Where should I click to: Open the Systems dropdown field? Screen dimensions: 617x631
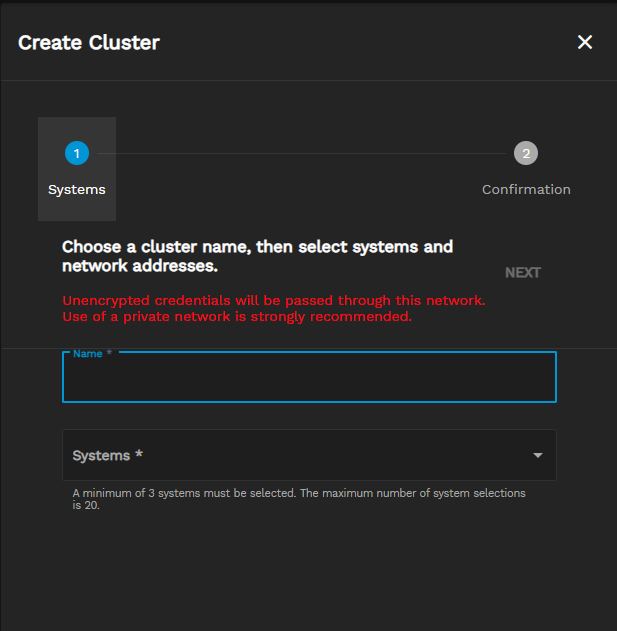click(300, 455)
